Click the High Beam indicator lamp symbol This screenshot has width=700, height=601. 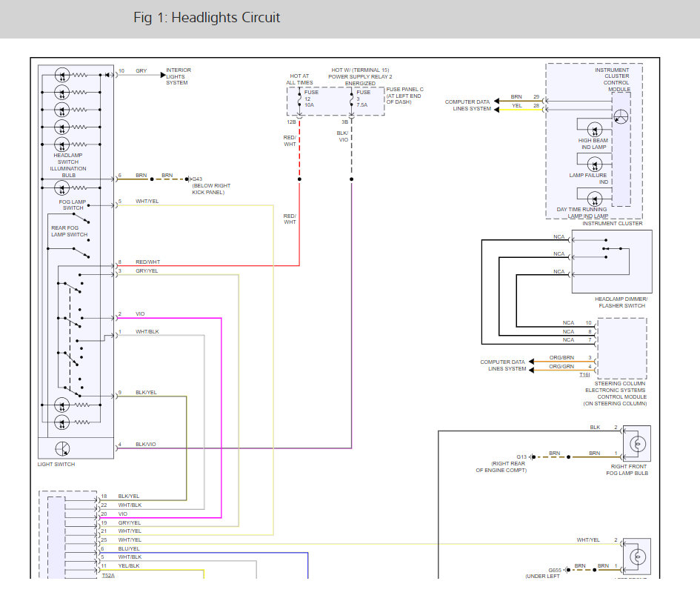pos(595,129)
